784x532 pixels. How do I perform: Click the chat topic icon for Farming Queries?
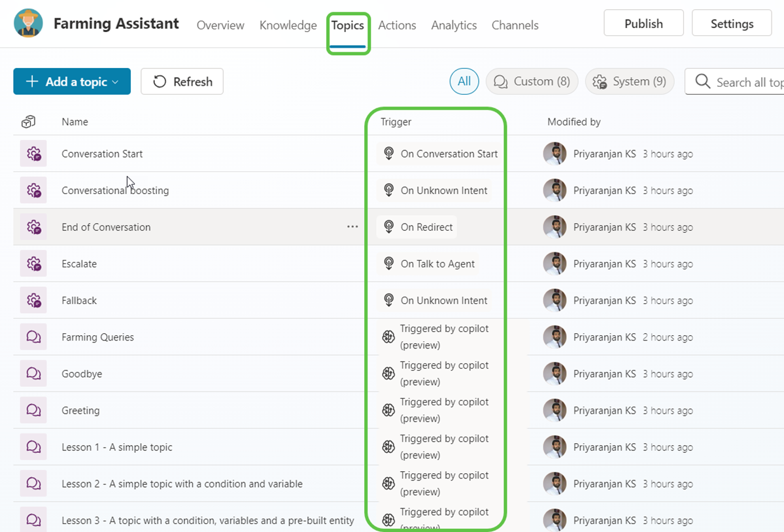(x=33, y=337)
